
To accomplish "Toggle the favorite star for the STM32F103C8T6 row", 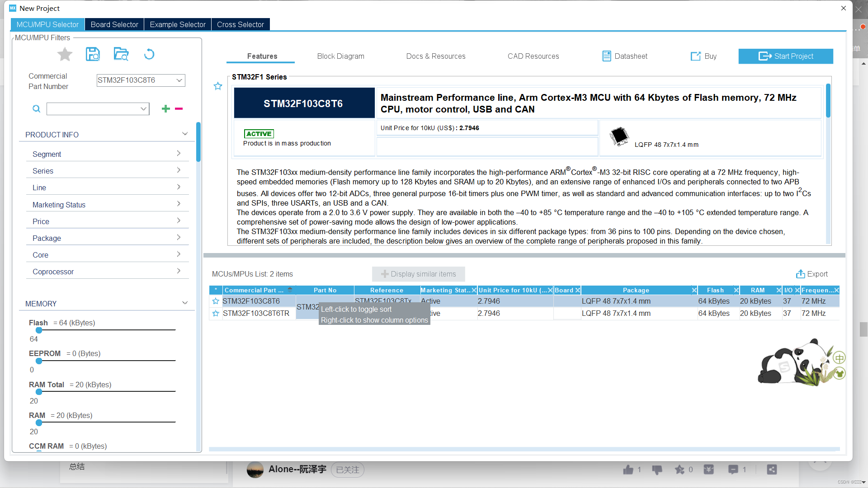I will (x=216, y=301).
